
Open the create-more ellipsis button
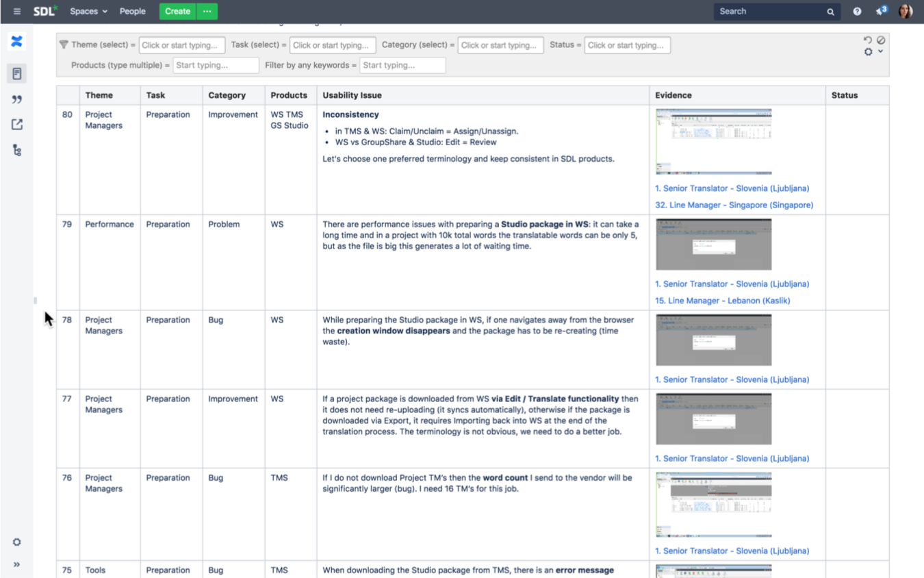(207, 12)
